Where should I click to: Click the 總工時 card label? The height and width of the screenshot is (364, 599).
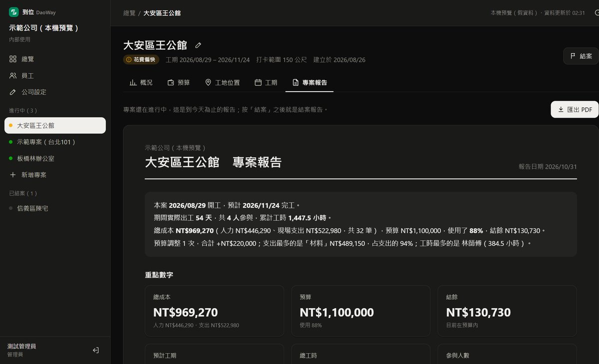point(308,356)
